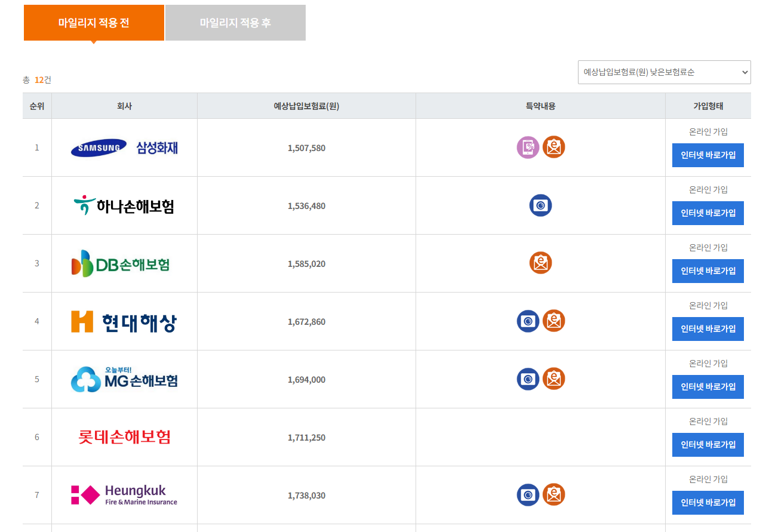
Task: Click 인터넷 바로가입 for Heungkuk
Action: click(x=708, y=503)
